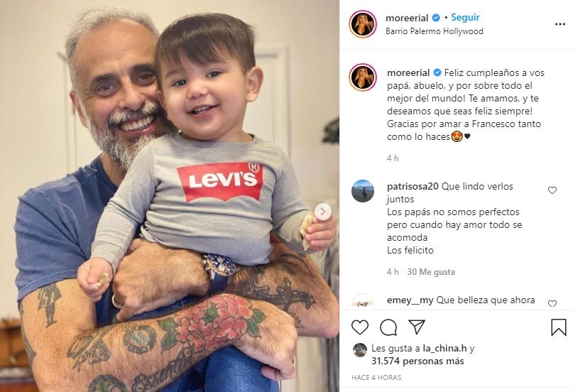
Task: View the 31.574 personas más likes list
Action: [x=418, y=361]
